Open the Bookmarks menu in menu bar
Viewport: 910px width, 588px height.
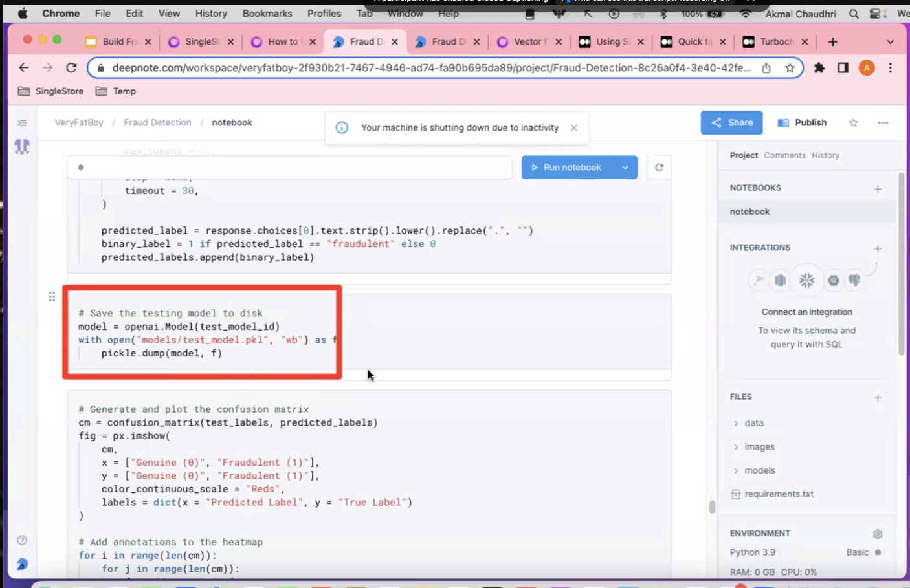(267, 14)
